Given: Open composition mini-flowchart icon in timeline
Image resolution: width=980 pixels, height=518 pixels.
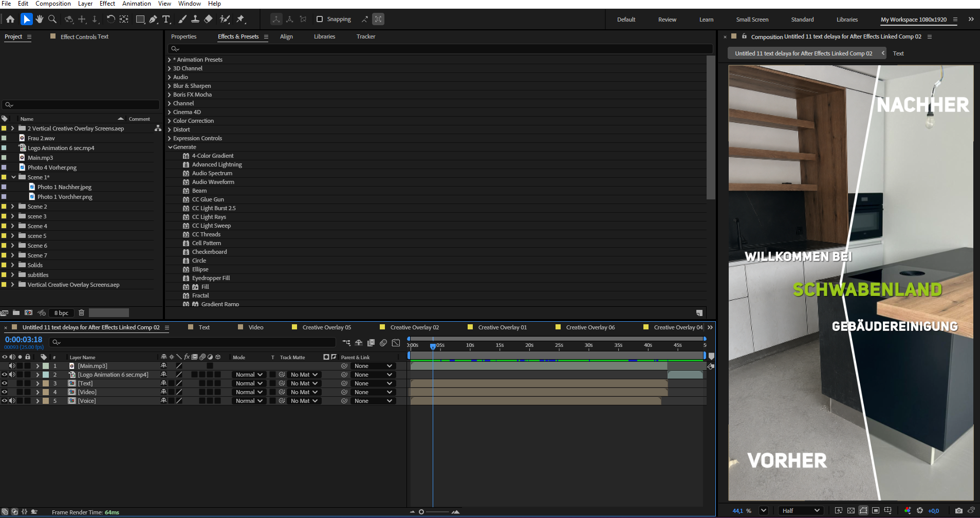Looking at the screenshot, I should pos(346,342).
